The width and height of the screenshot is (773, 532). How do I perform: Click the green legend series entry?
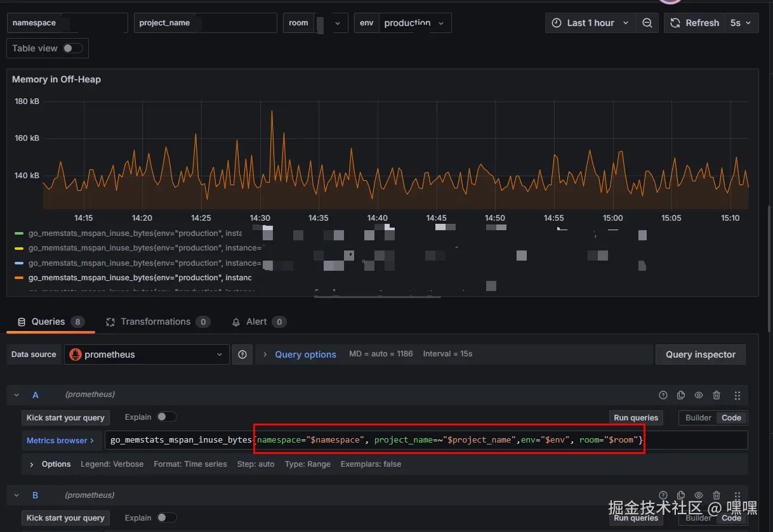pyautogui.click(x=135, y=233)
